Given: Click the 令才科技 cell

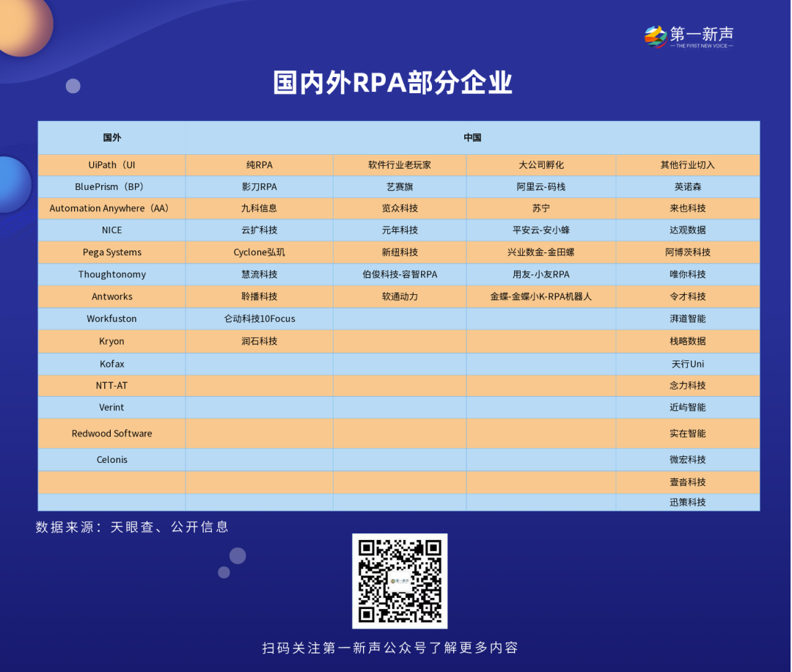Looking at the screenshot, I should [687, 296].
